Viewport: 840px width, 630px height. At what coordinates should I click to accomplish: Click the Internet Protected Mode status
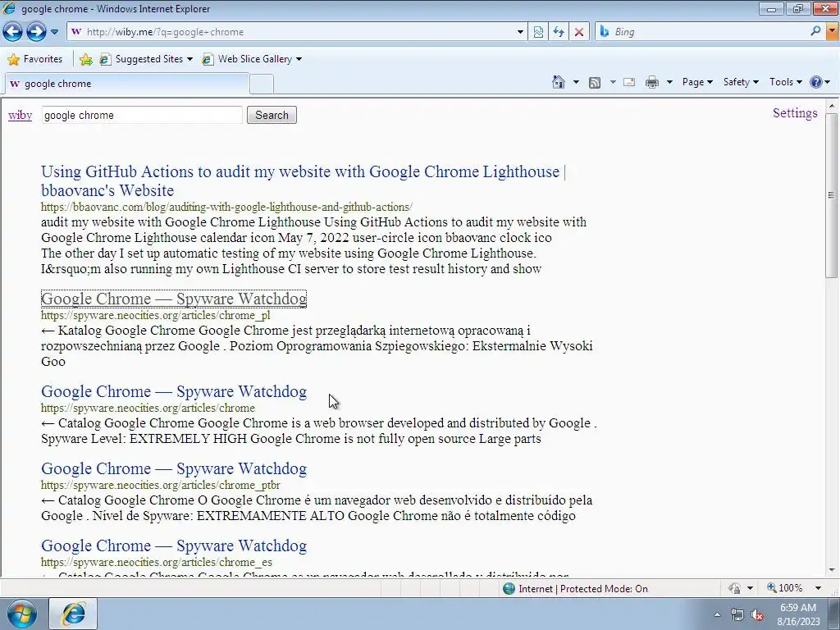583,589
